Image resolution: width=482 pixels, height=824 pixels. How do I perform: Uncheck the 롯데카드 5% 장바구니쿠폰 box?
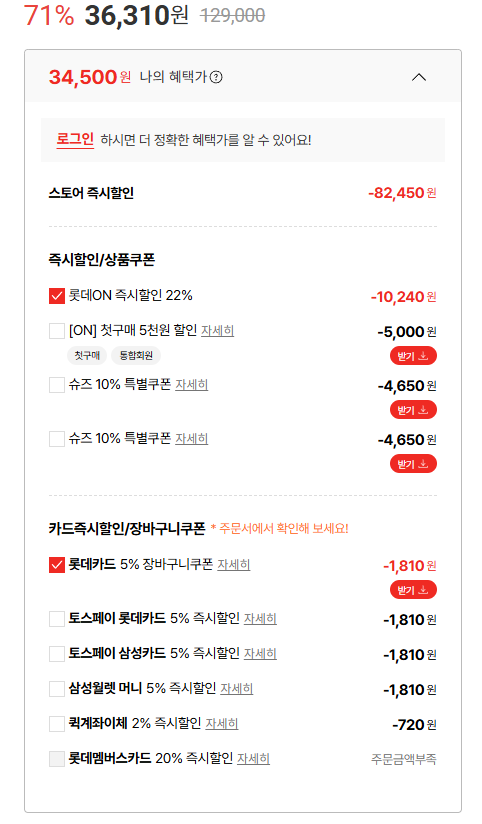(57, 565)
